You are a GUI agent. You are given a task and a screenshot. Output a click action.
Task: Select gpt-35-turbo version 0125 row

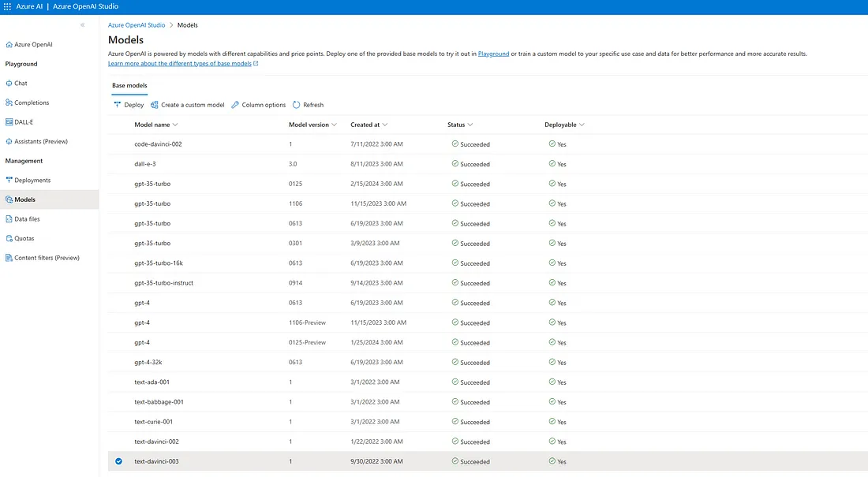click(x=488, y=184)
